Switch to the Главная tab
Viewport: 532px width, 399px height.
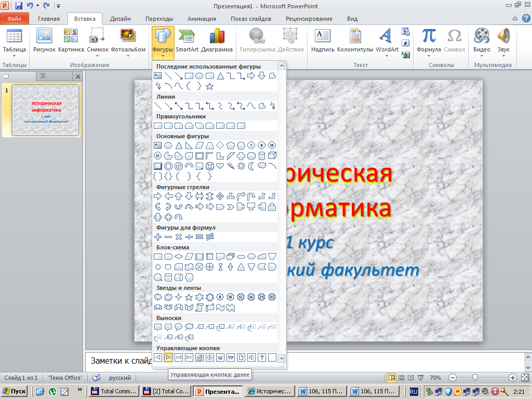pos(48,19)
